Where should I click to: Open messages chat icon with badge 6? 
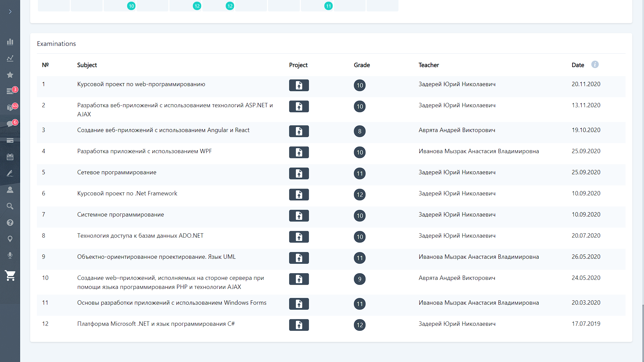[10, 124]
